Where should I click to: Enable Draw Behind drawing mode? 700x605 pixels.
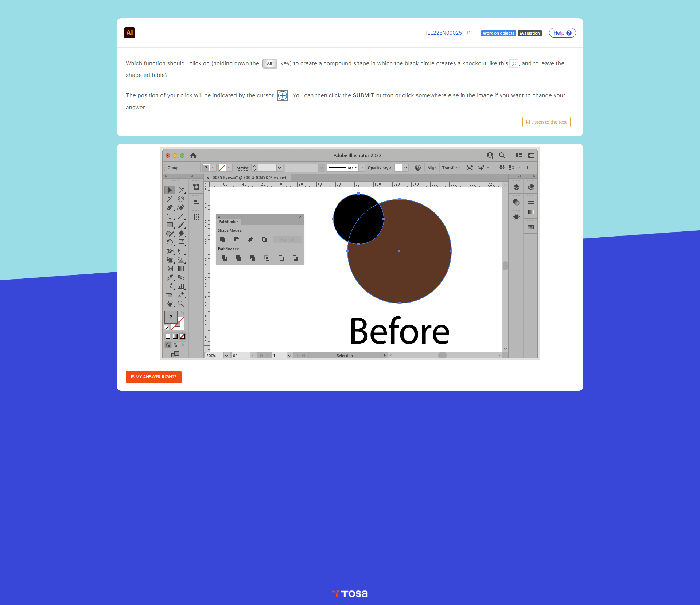point(175,345)
